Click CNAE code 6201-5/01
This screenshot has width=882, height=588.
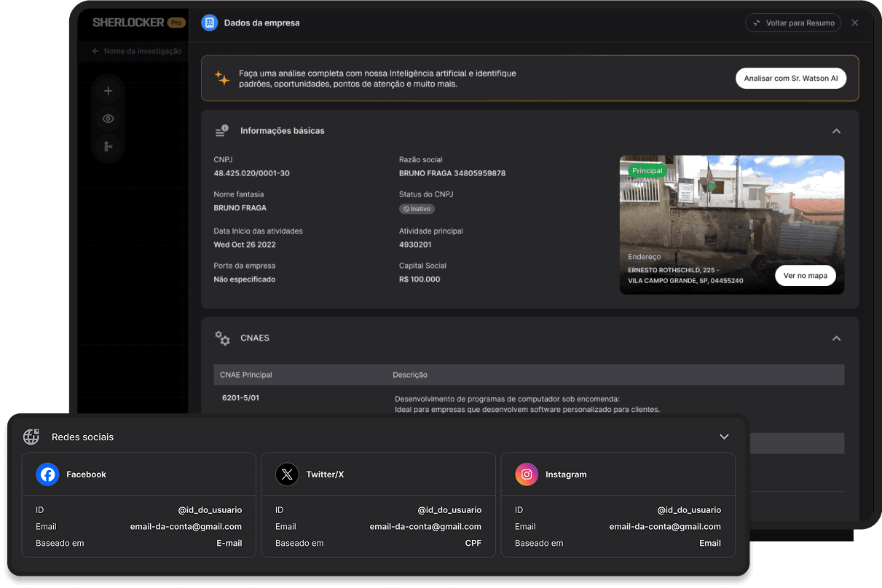241,398
